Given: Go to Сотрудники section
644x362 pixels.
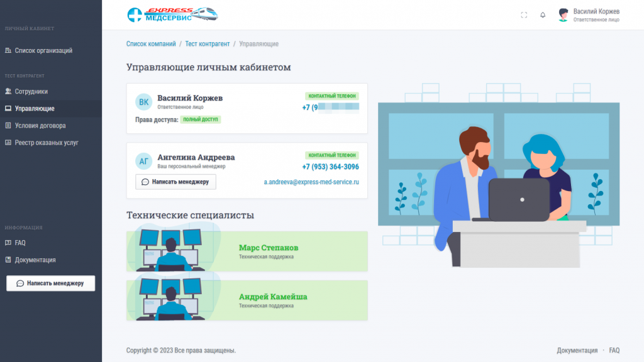Looking at the screenshot, I should 31,92.
